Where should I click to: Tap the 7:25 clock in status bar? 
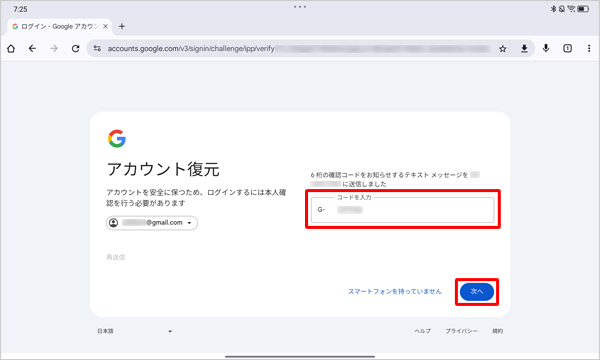[x=20, y=9]
